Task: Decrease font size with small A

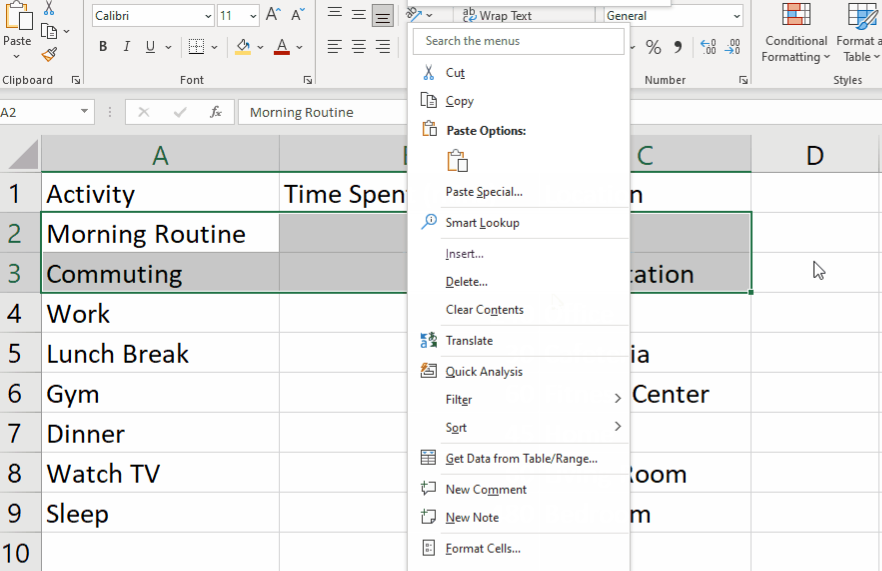Action: pyautogui.click(x=298, y=15)
